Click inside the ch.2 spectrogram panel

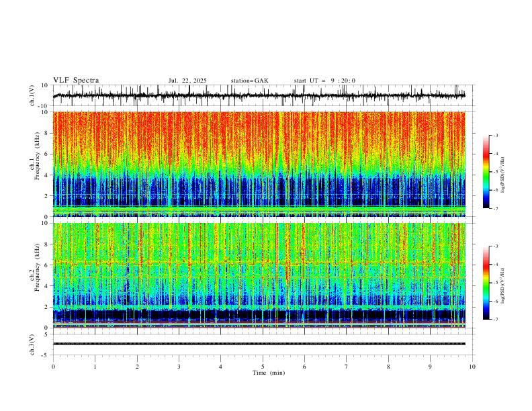coord(259,275)
